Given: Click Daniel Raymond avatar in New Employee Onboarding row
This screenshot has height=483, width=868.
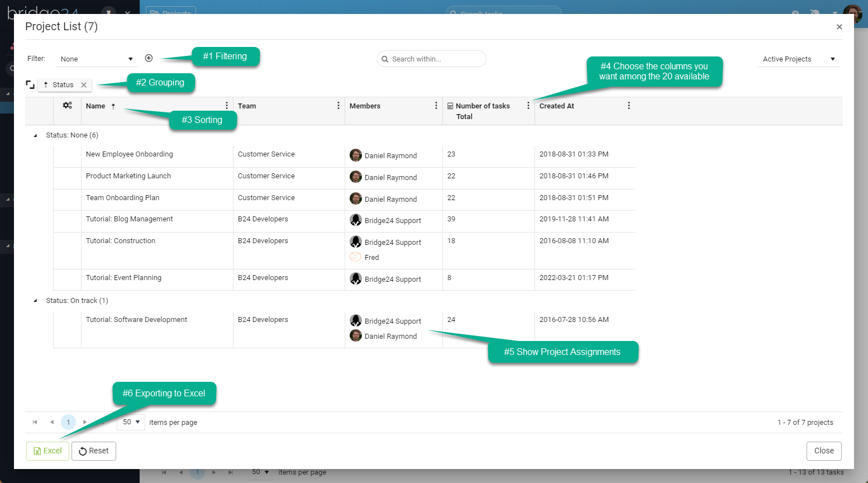Looking at the screenshot, I should 356,155.
